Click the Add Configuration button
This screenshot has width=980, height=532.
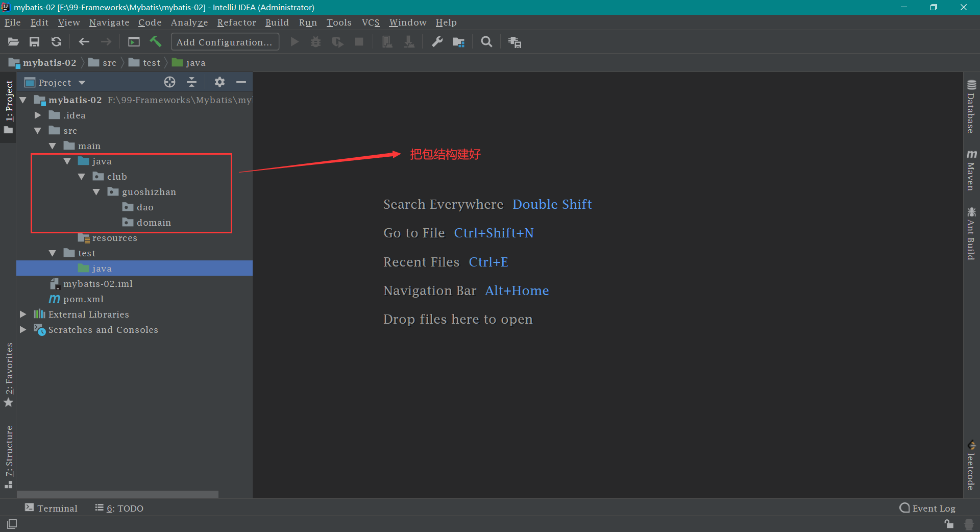[x=225, y=42]
